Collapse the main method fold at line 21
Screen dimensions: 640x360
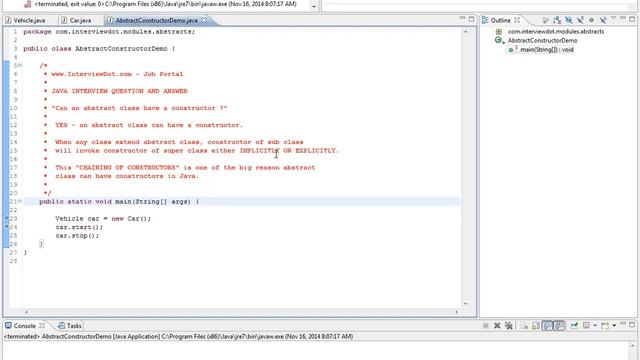20,201
